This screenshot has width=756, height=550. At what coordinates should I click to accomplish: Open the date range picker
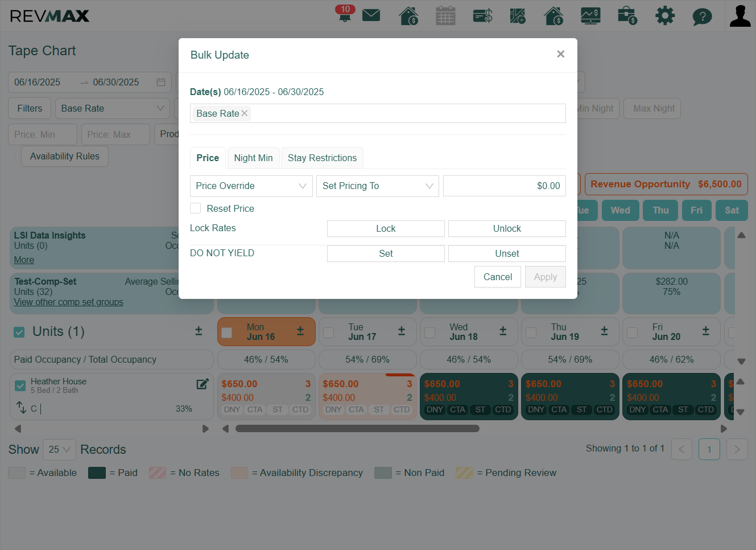click(90, 83)
